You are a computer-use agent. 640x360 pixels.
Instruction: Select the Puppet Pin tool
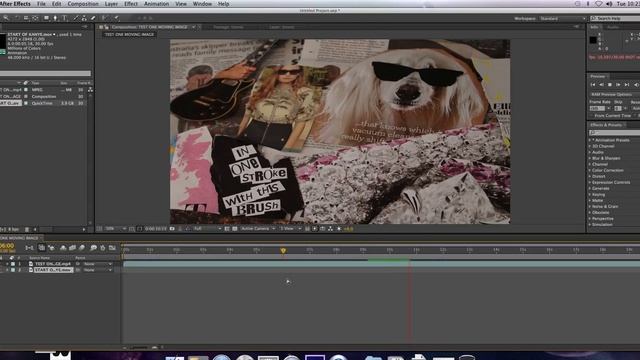tap(116, 18)
